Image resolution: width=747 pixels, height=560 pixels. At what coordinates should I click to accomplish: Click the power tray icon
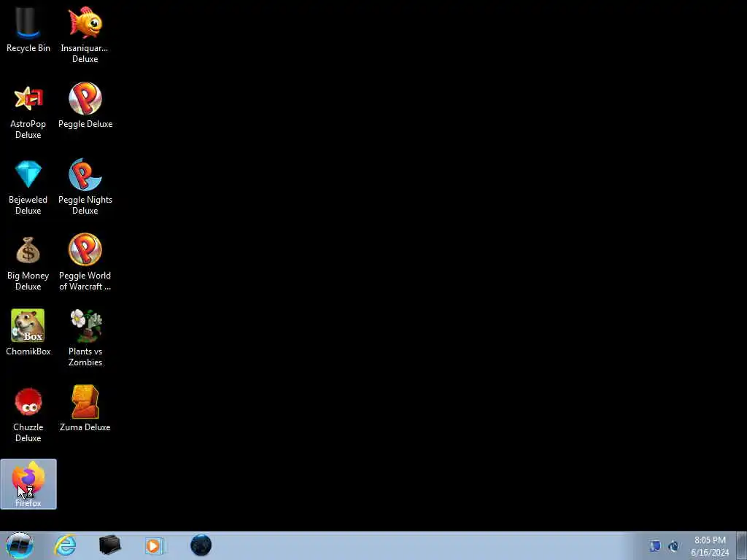point(673,546)
